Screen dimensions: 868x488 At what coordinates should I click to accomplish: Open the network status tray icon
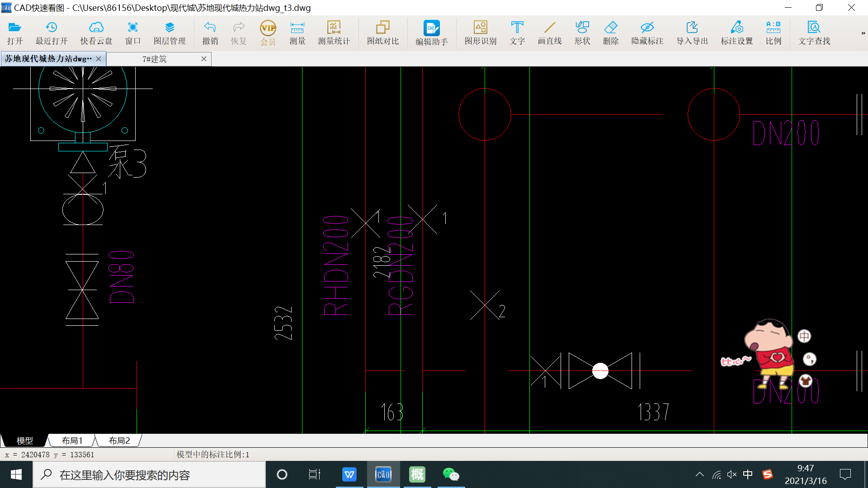[x=717, y=474]
